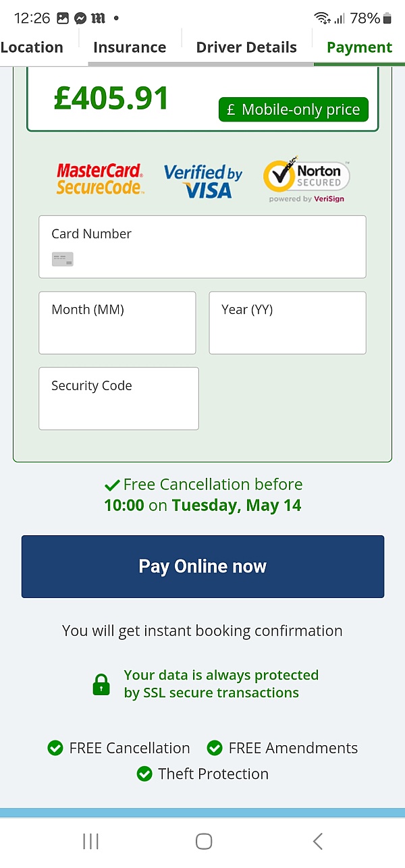Viewport: 405px width, 868px height.
Task: Open the Month (MM) field selector
Action: coord(117,323)
